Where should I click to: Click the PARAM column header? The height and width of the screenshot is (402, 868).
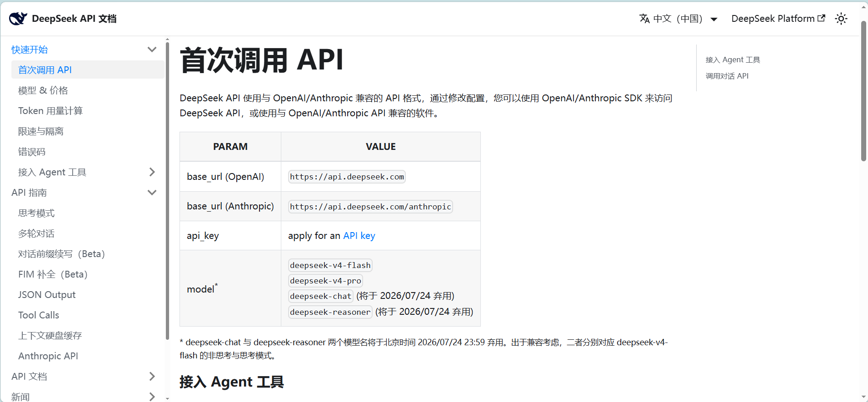point(230,147)
